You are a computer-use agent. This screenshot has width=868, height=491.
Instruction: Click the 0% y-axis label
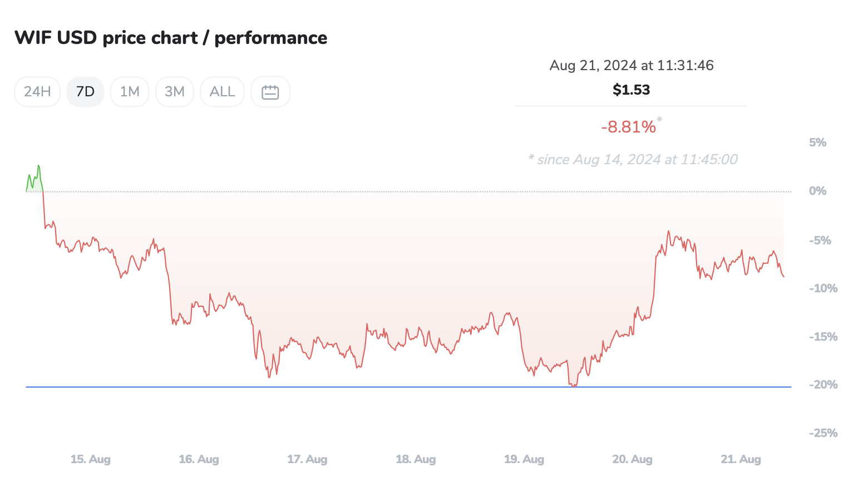(817, 191)
